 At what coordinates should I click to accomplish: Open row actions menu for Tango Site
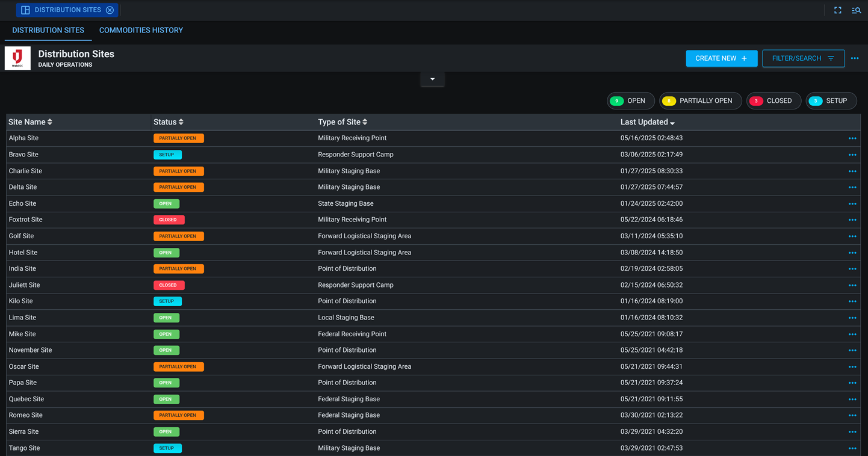(x=852, y=448)
